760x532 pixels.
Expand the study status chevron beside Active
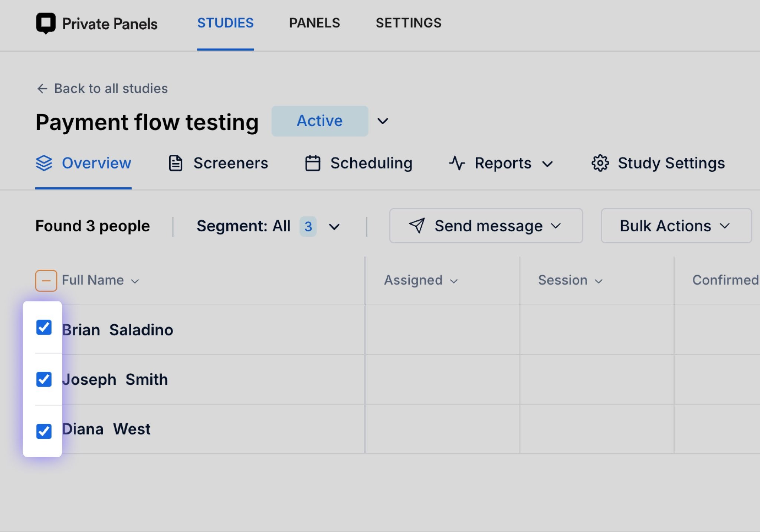click(383, 121)
